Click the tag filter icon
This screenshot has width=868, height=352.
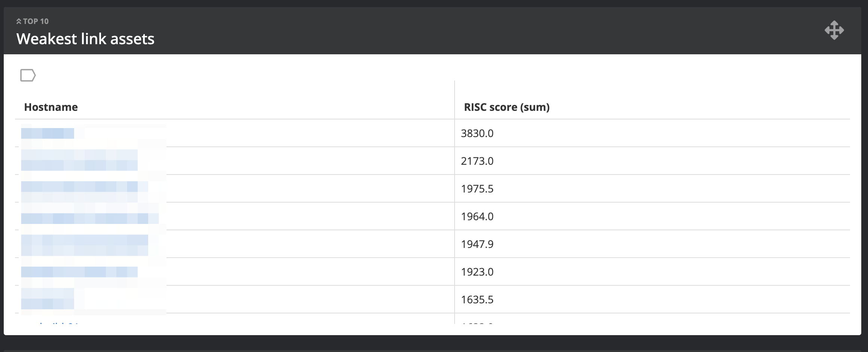coord(28,75)
